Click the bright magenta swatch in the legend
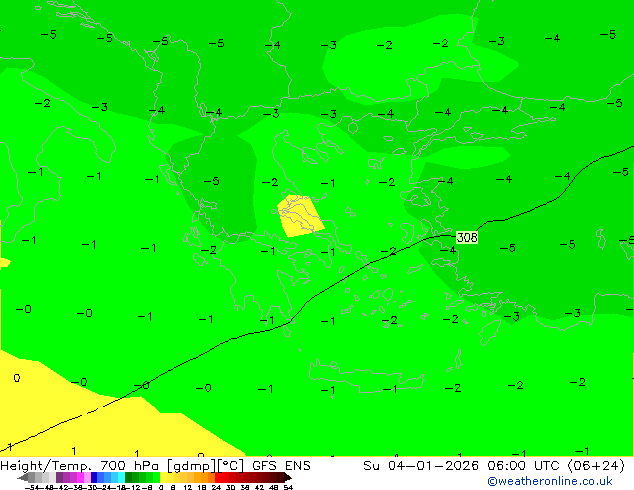 click(x=80, y=477)
